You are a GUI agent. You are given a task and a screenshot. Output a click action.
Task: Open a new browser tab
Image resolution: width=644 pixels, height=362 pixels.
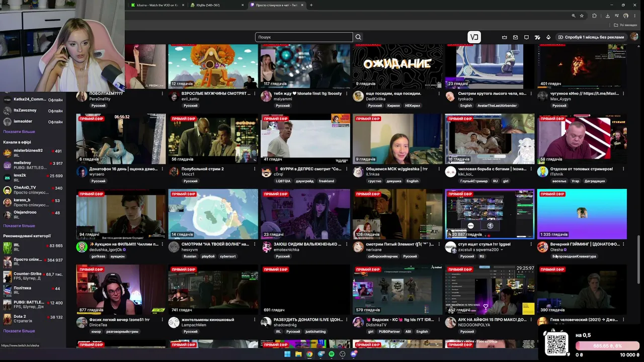tap(311, 5)
